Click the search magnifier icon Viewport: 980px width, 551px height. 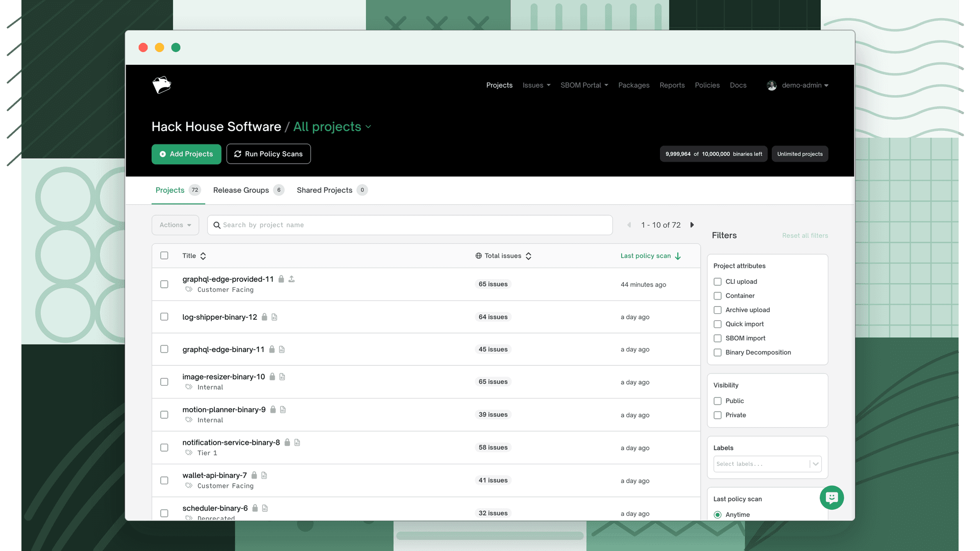[x=216, y=225]
